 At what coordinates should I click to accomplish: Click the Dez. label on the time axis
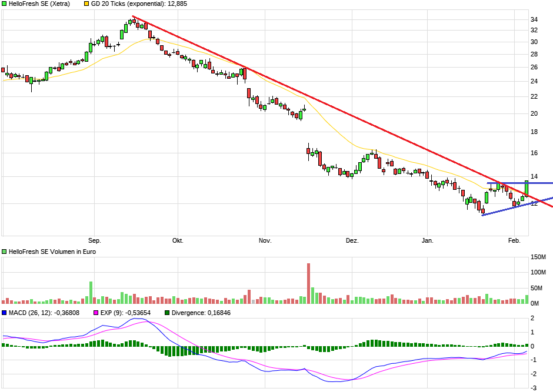352,241
